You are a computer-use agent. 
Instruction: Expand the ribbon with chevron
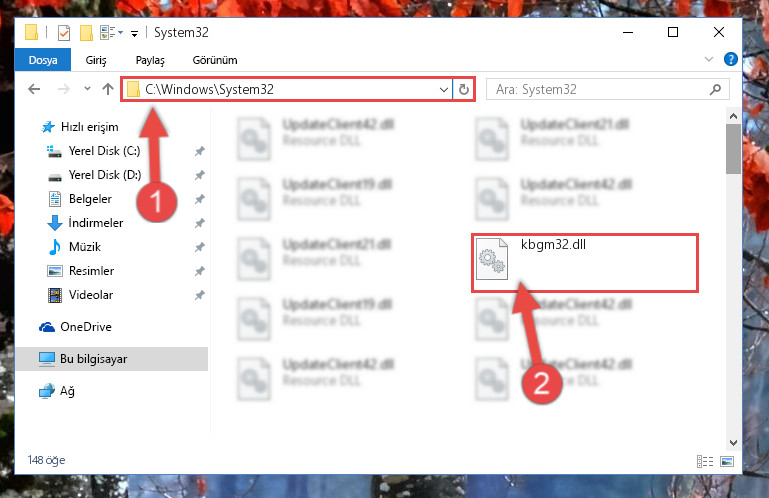[708, 59]
